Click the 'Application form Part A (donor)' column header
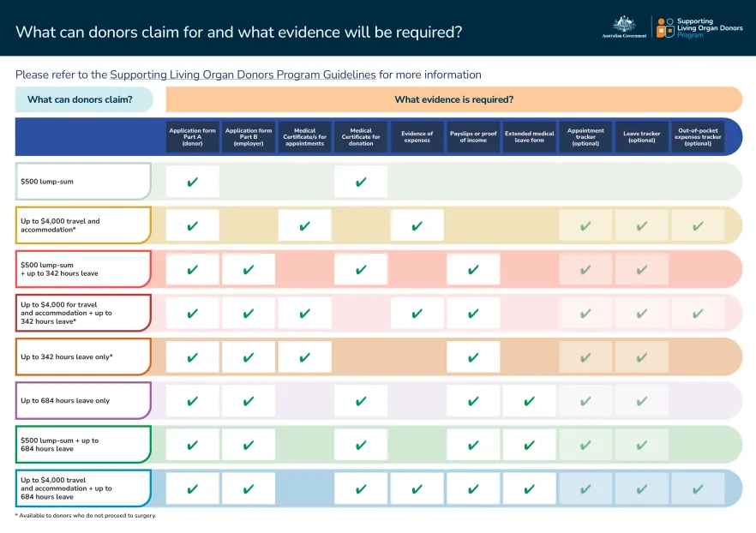Screen dimensions: 756x533 pos(192,137)
